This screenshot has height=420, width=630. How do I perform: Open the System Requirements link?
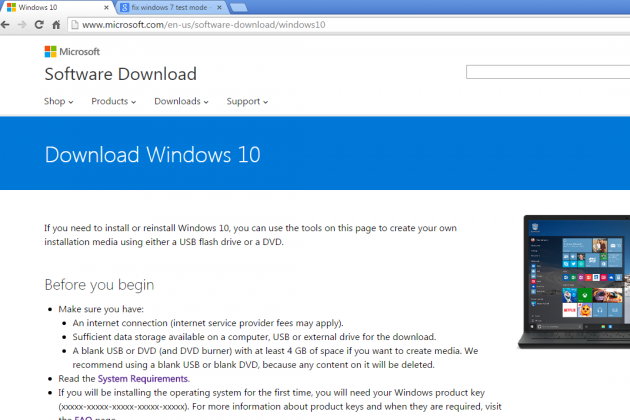[x=143, y=379]
